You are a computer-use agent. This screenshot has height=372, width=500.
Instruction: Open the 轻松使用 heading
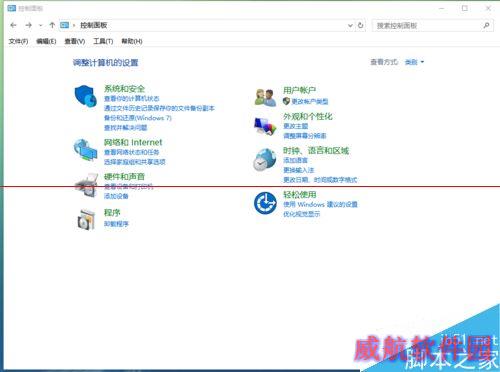click(300, 195)
